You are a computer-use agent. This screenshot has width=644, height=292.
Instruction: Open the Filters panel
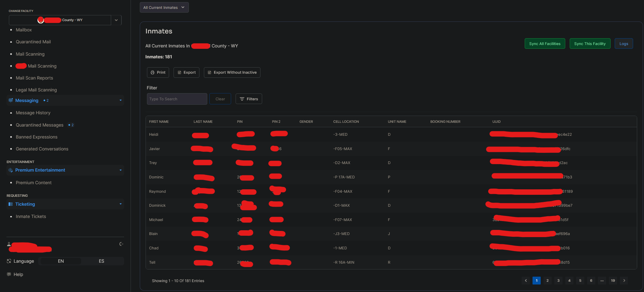click(x=249, y=99)
